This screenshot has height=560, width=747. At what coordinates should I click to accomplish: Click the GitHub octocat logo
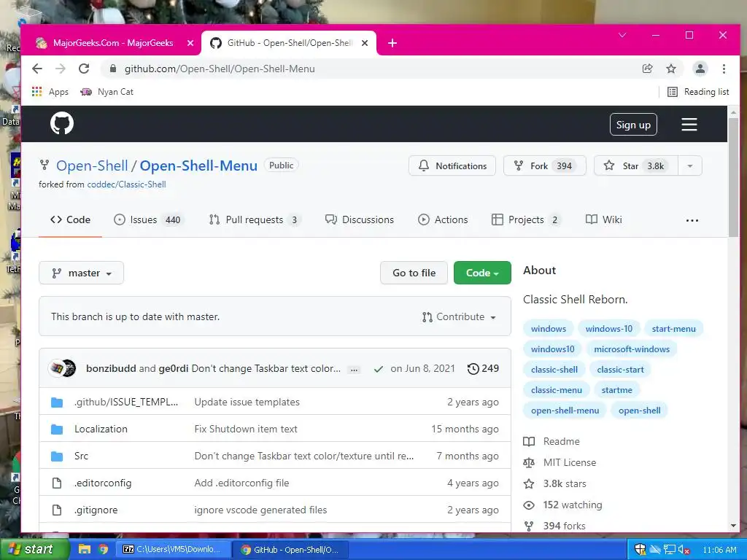tap(62, 123)
